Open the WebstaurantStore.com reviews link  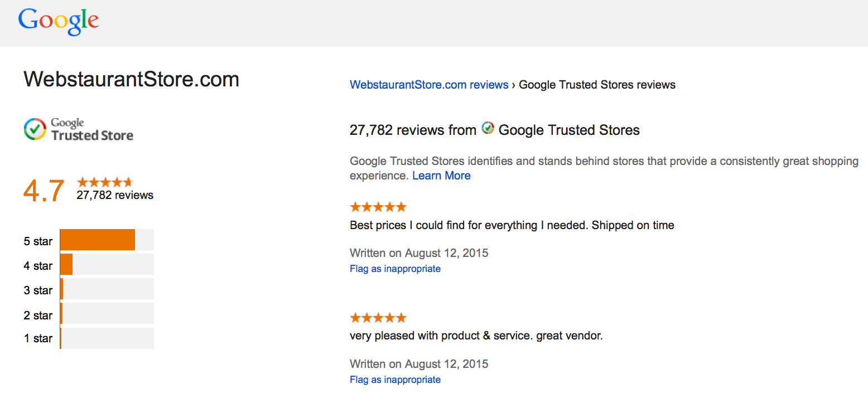tap(428, 84)
